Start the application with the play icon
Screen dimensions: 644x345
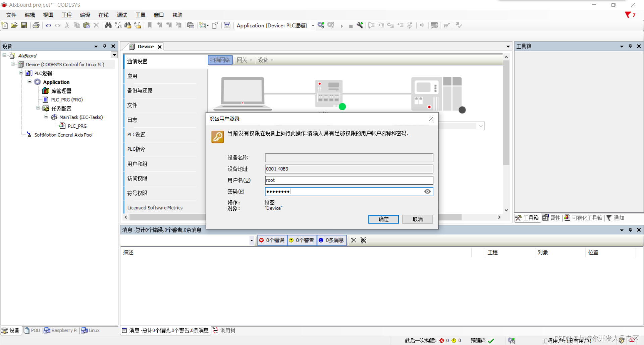[x=341, y=26]
